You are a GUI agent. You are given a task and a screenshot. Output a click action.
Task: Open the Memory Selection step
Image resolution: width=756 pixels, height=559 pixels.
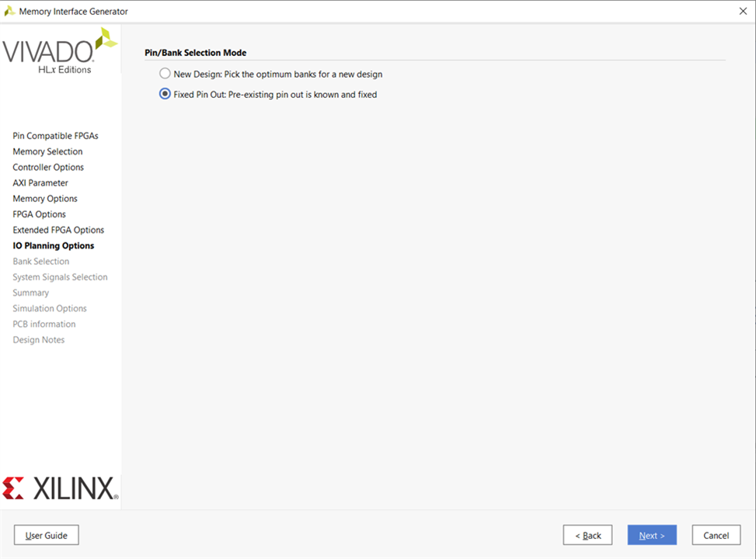click(47, 151)
